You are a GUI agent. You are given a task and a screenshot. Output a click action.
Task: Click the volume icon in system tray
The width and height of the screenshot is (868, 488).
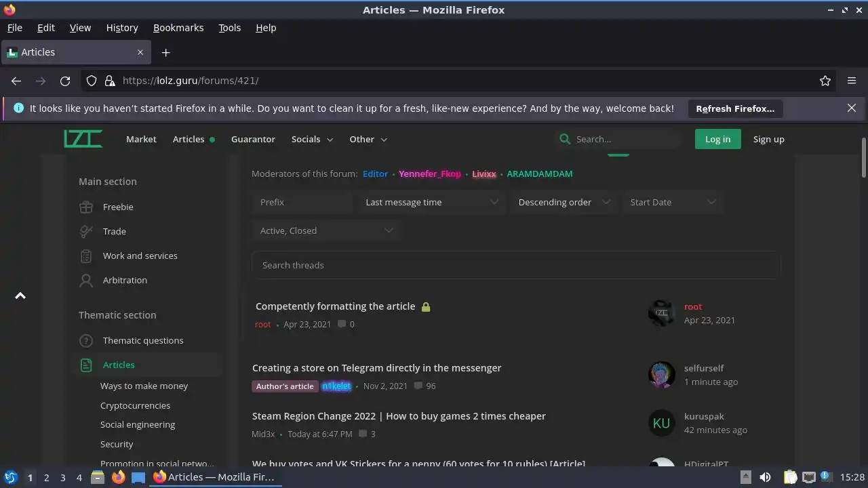pos(765,477)
